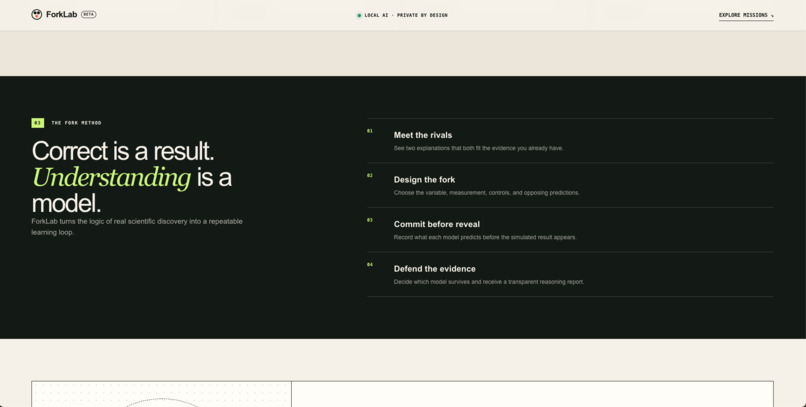Click the BETA badge
Screen dimensions: 806x407
[x=88, y=14]
